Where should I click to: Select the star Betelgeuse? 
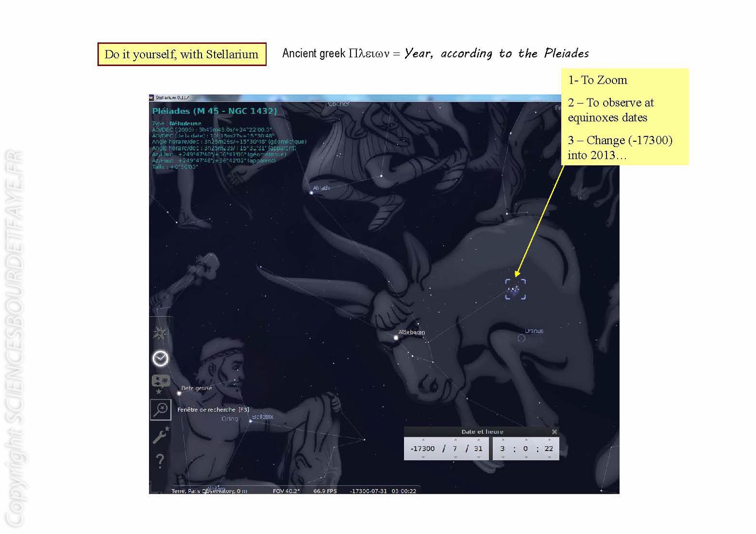[x=179, y=393]
